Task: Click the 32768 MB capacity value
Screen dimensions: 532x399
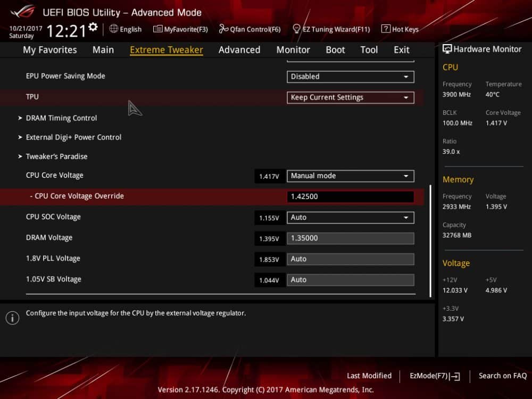Action: 457,236
